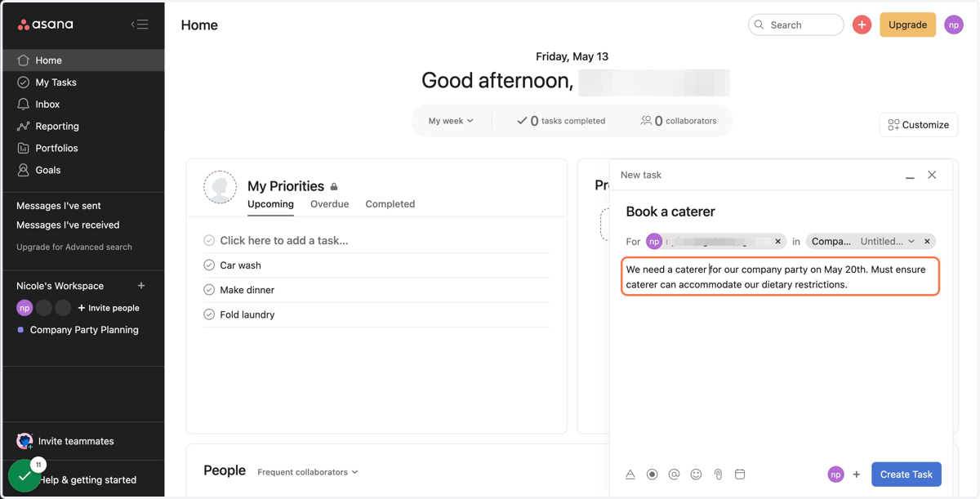
Task: Open the Make dinner task
Action: point(247,290)
